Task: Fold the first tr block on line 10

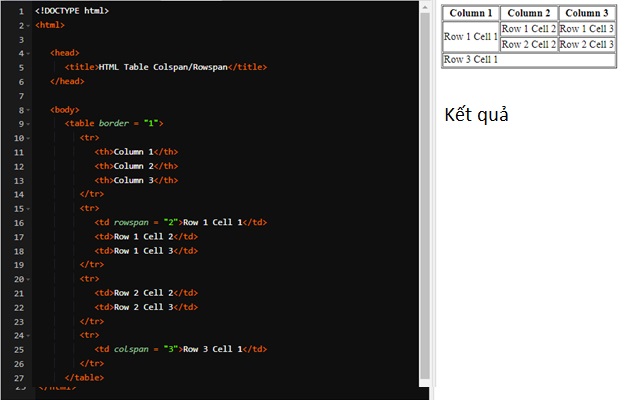Action: 26,137
